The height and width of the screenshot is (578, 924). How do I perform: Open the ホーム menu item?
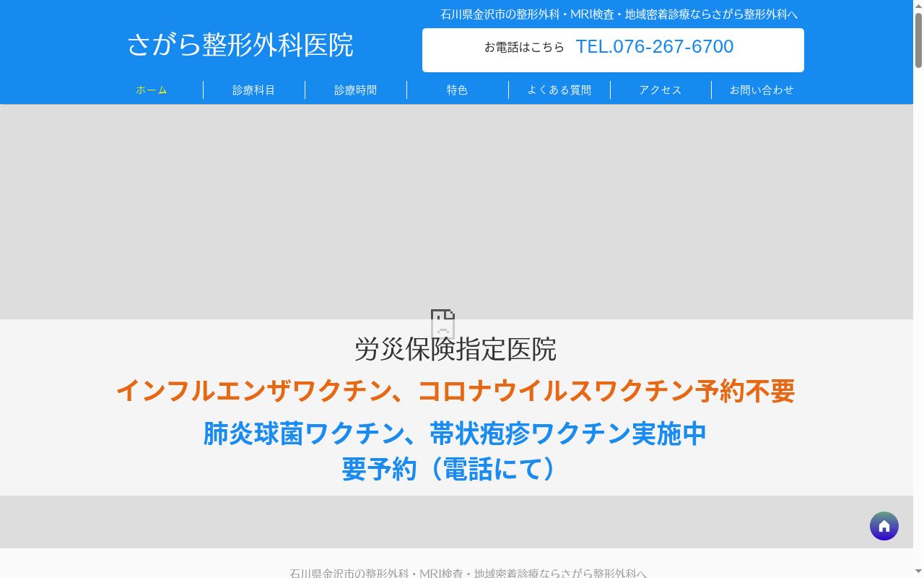coord(152,90)
